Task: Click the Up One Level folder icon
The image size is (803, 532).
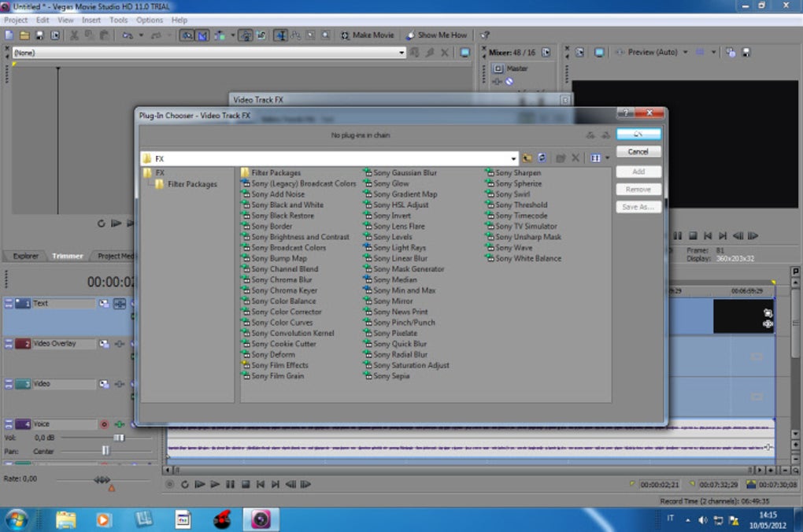Action: [527, 158]
